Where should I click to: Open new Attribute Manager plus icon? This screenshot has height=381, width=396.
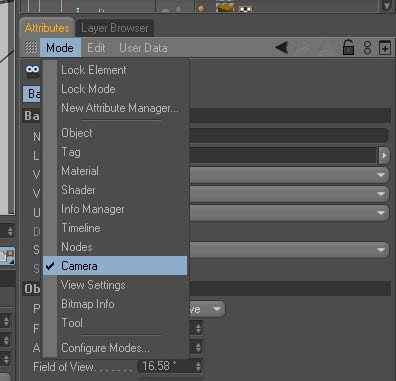coord(385,48)
